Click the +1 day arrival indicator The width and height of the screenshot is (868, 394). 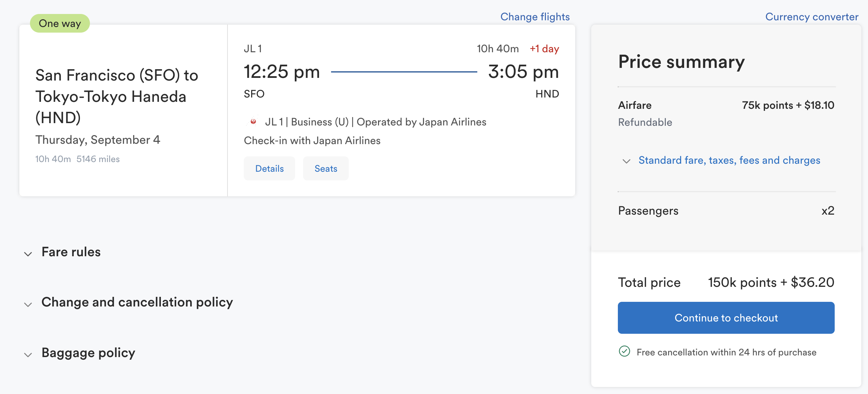pos(544,49)
